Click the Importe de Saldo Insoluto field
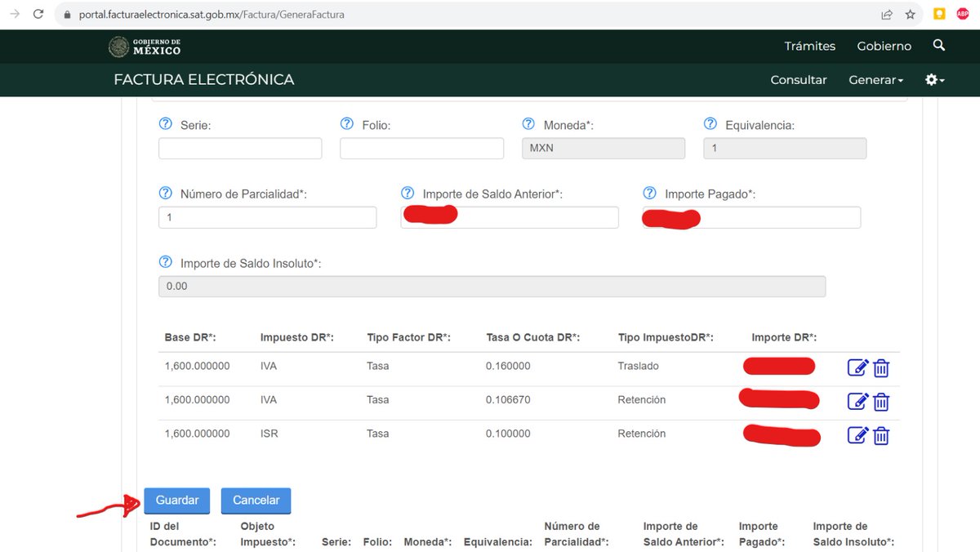This screenshot has width=980, height=552. [492, 286]
